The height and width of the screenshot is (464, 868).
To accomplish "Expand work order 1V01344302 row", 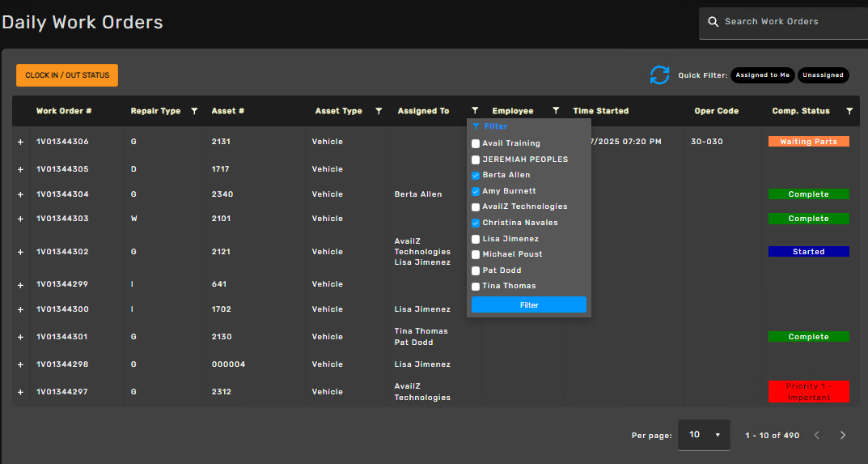I will [20, 252].
